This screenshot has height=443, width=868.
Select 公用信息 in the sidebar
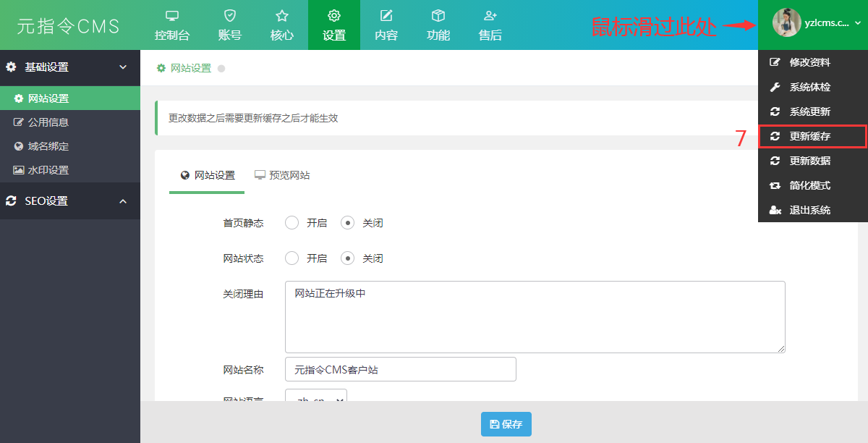coord(70,122)
